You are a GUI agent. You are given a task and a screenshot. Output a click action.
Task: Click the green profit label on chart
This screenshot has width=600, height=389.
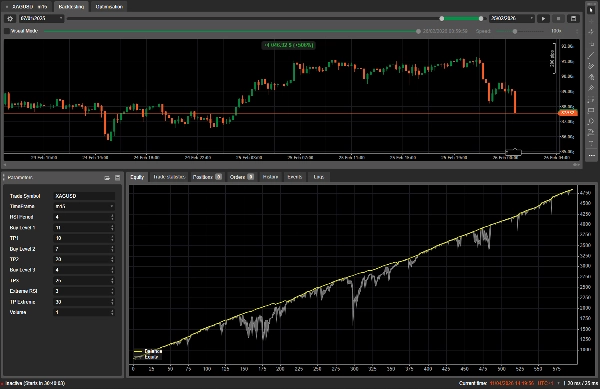pyautogui.click(x=289, y=45)
